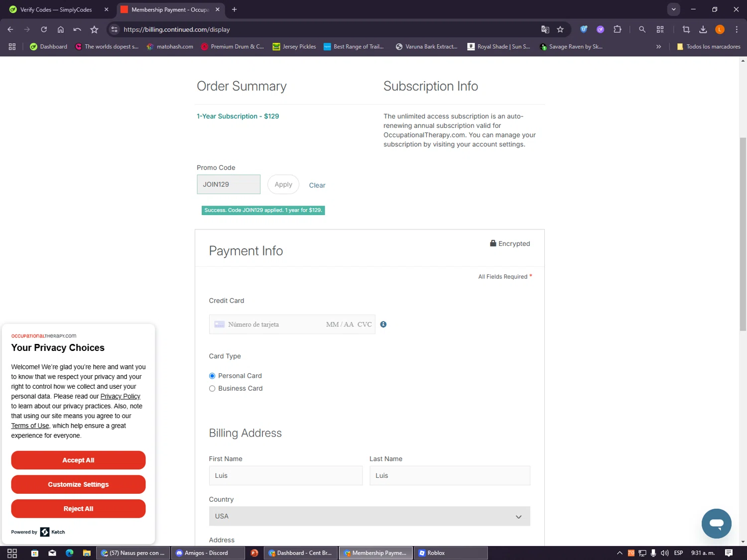Screen dimensions: 747x560
Task: Open the downloads icon
Action: pyautogui.click(x=703, y=29)
